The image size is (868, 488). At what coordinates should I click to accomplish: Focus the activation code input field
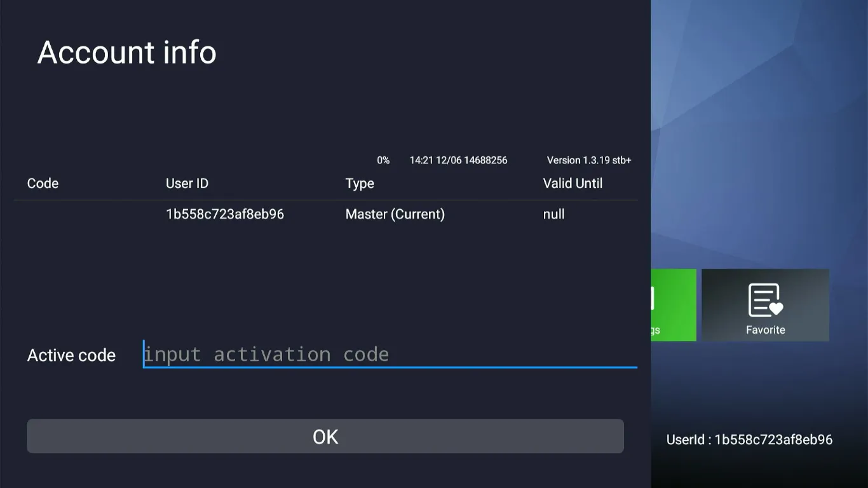click(390, 354)
